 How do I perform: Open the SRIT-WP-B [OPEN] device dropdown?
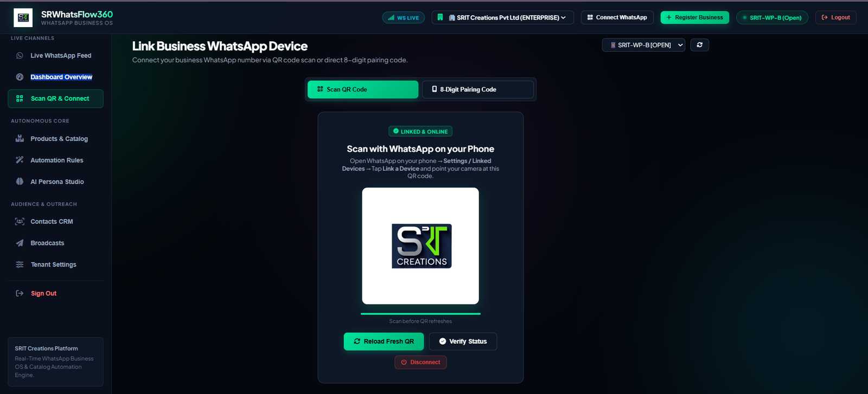coord(643,45)
